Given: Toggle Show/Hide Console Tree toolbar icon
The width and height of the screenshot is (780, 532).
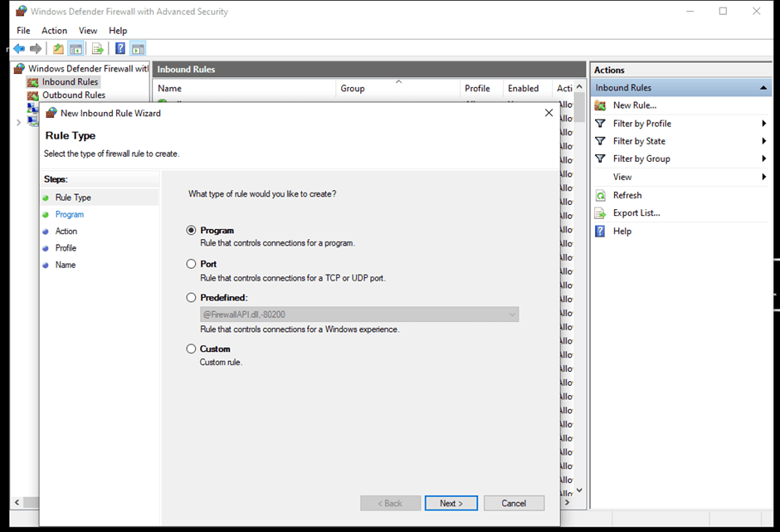Looking at the screenshot, I should point(76,49).
